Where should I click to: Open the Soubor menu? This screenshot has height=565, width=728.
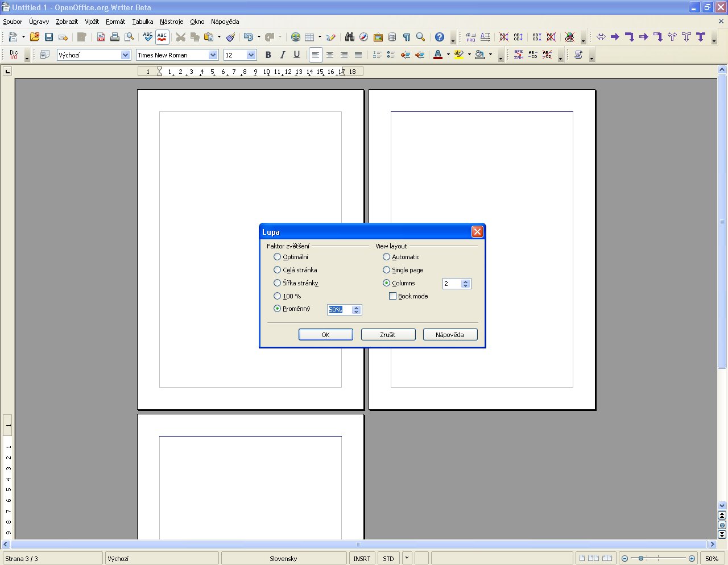point(13,22)
